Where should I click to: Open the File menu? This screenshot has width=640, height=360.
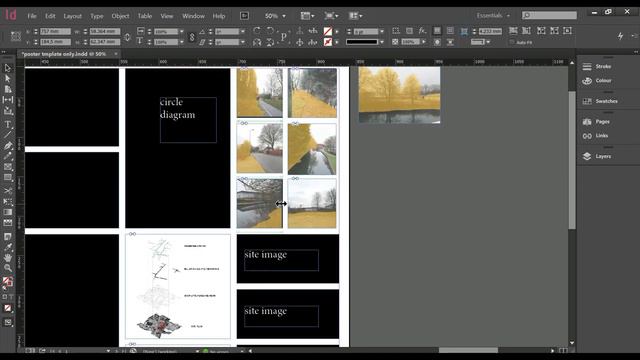(32, 16)
